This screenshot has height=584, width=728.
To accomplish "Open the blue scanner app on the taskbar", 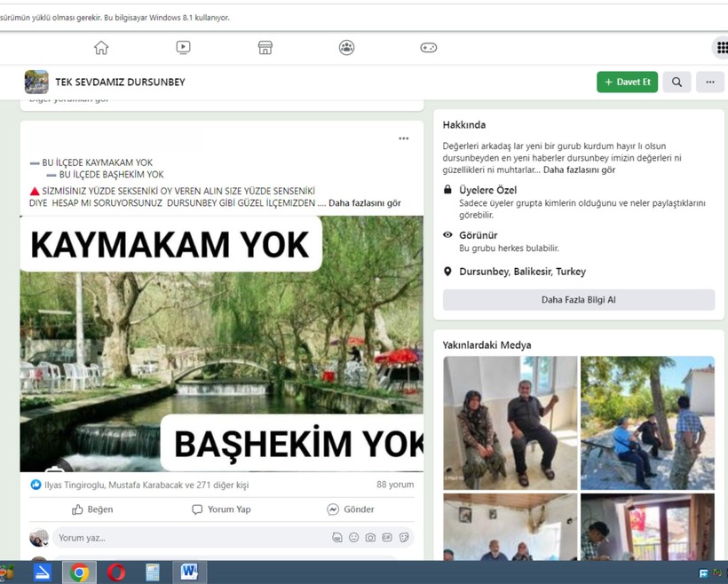I will pyautogui.click(x=43, y=572).
